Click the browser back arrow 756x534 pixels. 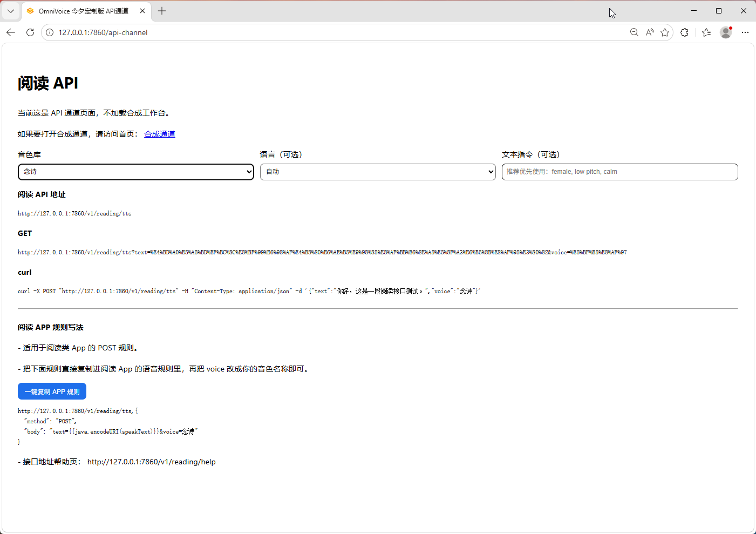[11, 32]
